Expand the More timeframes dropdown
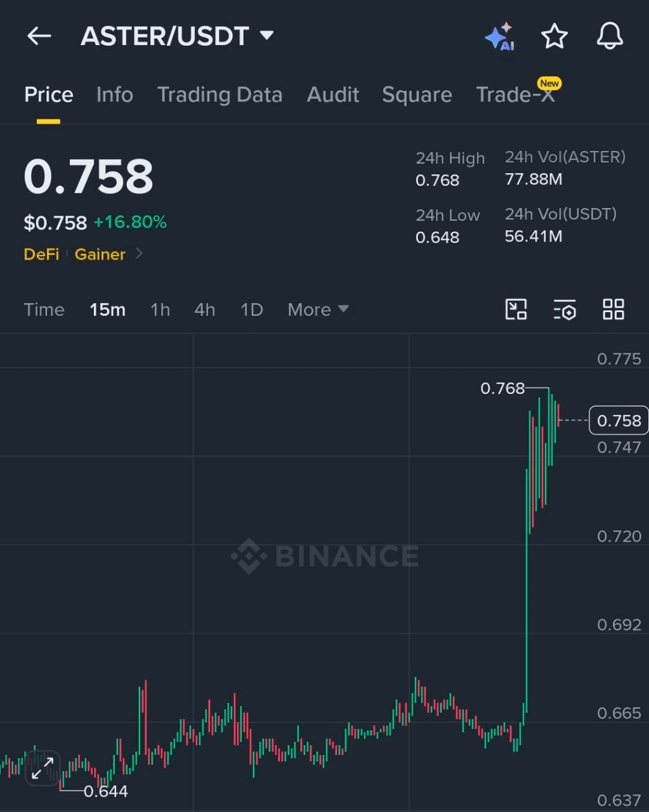The height and width of the screenshot is (812, 649). click(318, 310)
